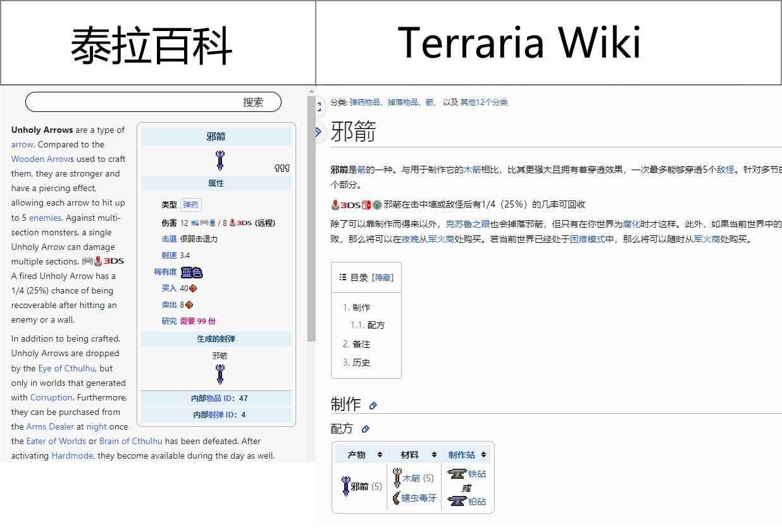The height and width of the screenshot is (532, 782).
Task: Click the 蓝色 rarity badge
Action: (192, 272)
